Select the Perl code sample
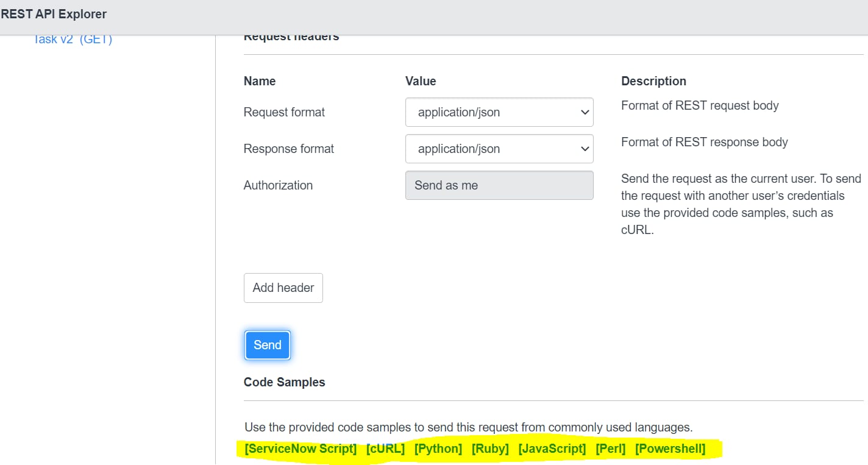The width and height of the screenshot is (868, 465). click(610, 449)
